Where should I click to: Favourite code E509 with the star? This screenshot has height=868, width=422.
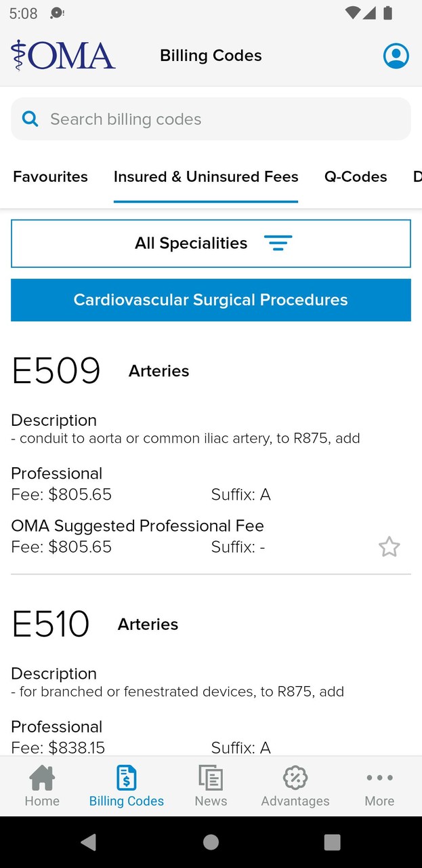389,547
